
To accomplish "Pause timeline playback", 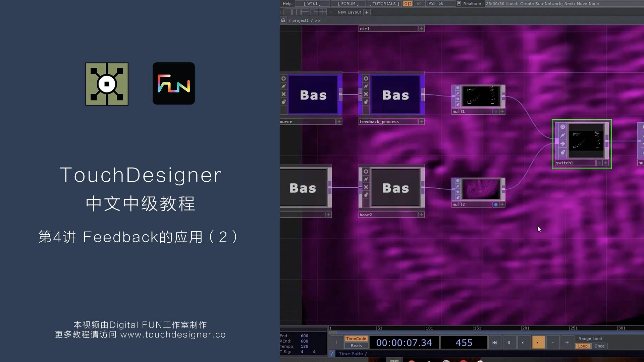I will (508, 343).
